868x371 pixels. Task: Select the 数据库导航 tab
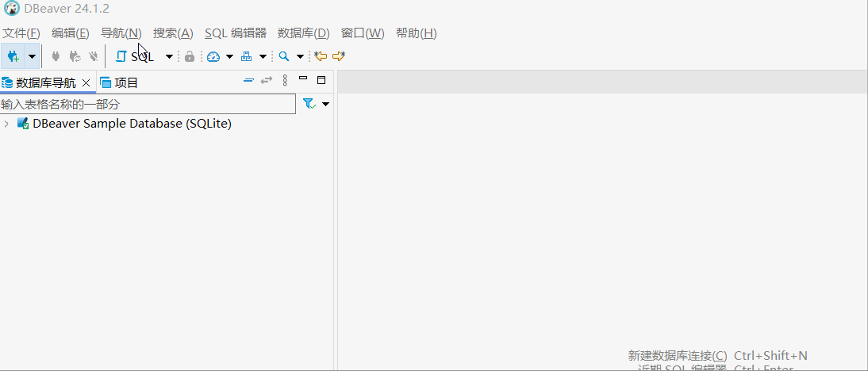(x=46, y=83)
